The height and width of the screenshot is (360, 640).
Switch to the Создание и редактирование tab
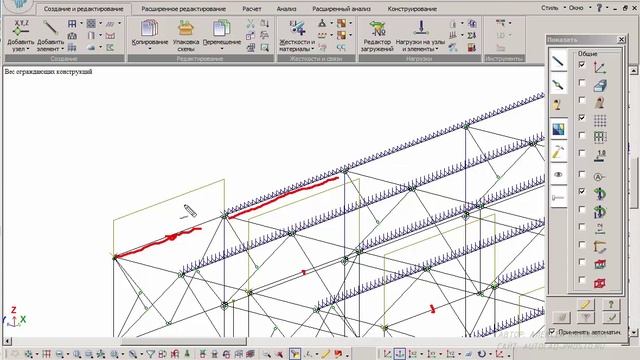click(x=84, y=9)
